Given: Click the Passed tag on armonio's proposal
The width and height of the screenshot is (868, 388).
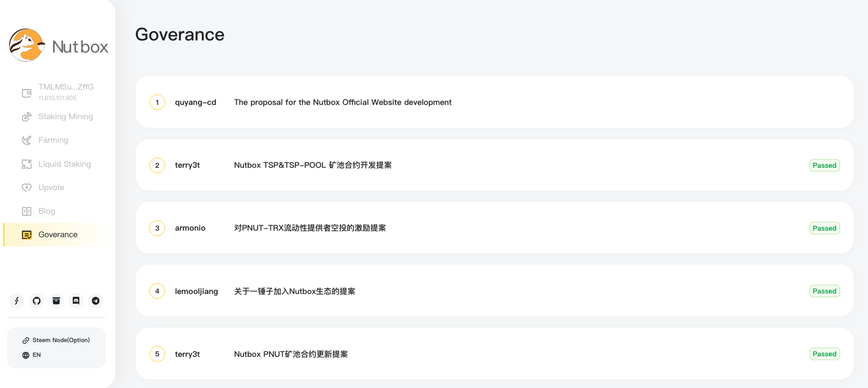Looking at the screenshot, I should (824, 228).
